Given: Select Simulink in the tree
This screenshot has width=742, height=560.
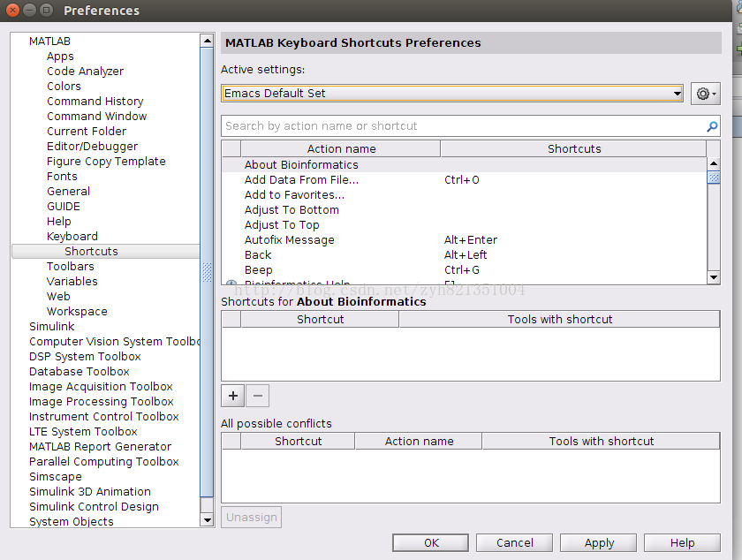Looking at the screenshot, I should tap(51, 326).
